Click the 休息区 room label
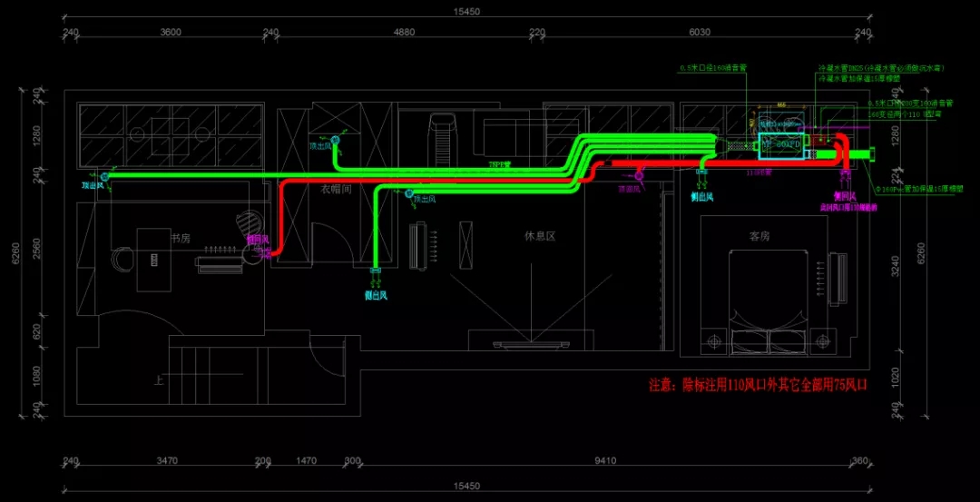Image resolution: width=980 pixels, height=502 pixels. pyautogui.click(x=539, y=235)
